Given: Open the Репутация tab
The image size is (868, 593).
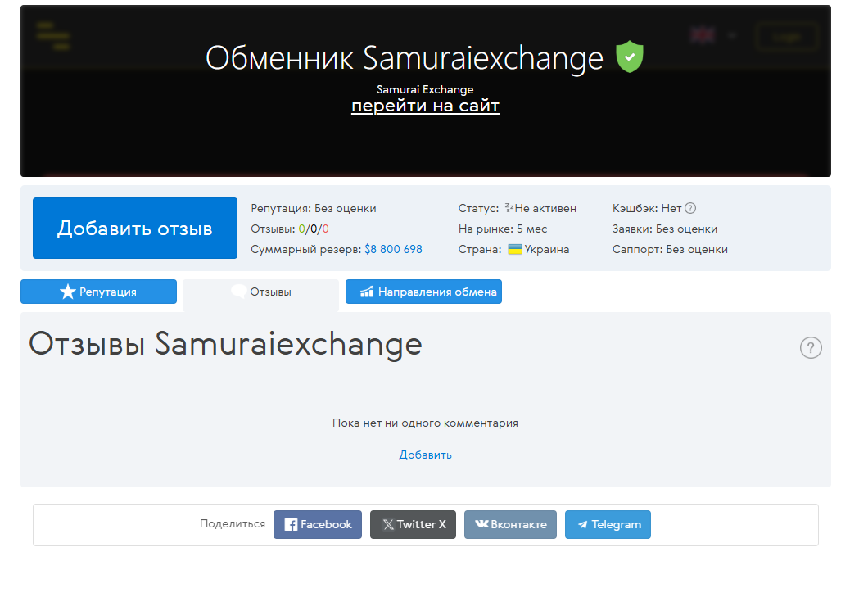Looking at the screenshot, I should [x=98, y=292].
